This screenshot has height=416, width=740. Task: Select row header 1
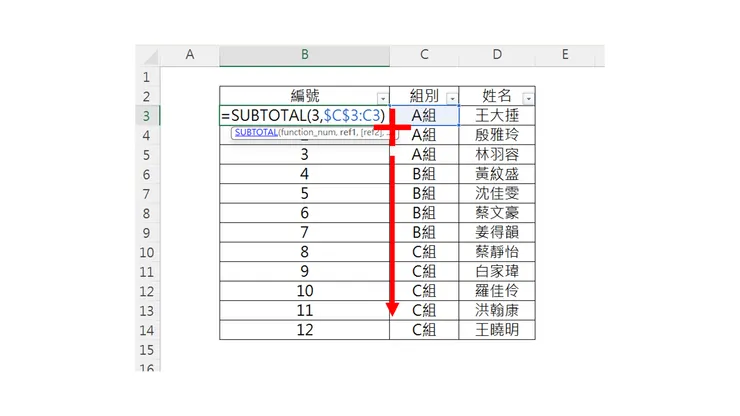147,77
